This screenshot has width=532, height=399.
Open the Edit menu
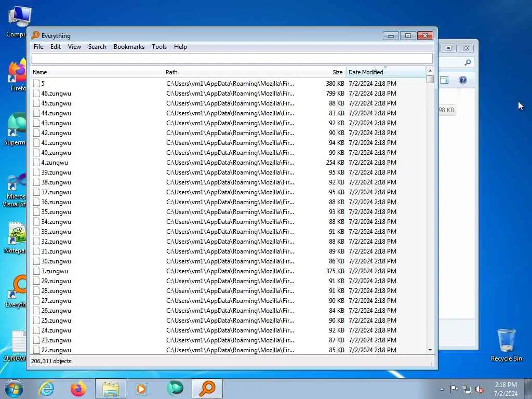tap(55, 47)
